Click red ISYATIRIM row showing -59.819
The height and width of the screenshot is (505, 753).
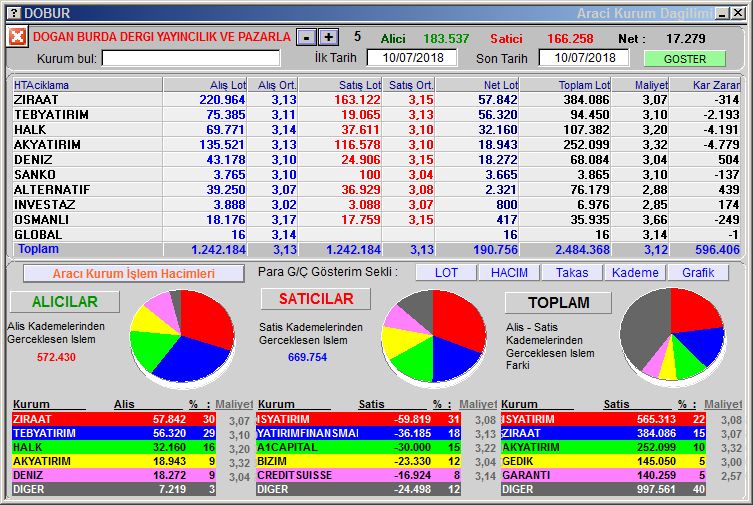(358, 419)
